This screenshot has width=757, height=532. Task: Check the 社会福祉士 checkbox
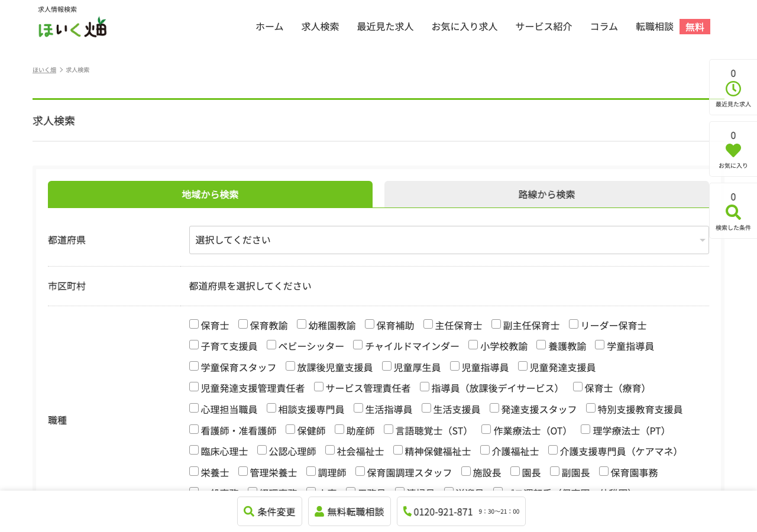[330, 450]
